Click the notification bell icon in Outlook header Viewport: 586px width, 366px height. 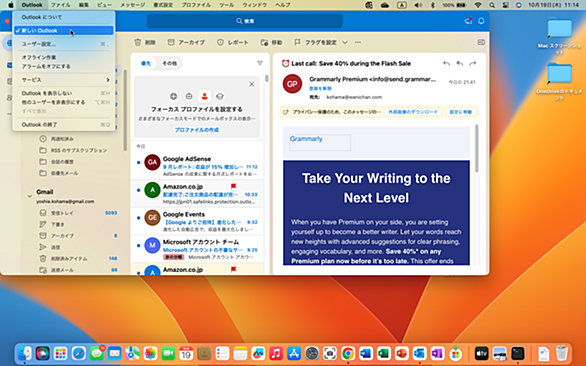(x=481, y=21)
